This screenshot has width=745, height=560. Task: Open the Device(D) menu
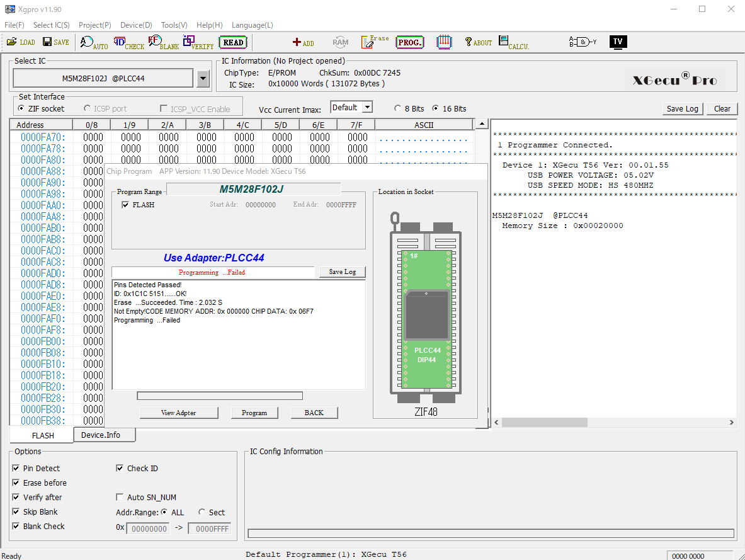136,25
